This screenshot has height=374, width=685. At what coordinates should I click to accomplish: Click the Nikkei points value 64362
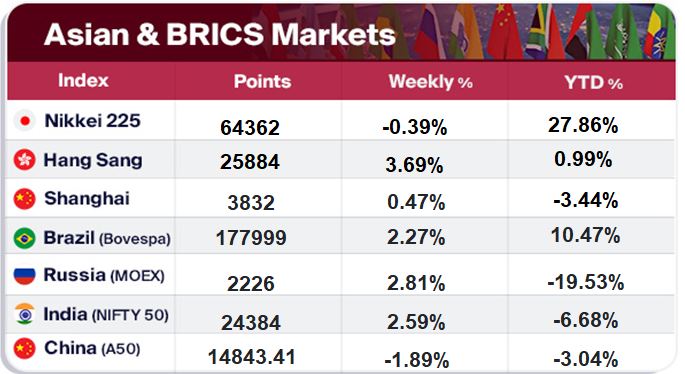(250, 128)
